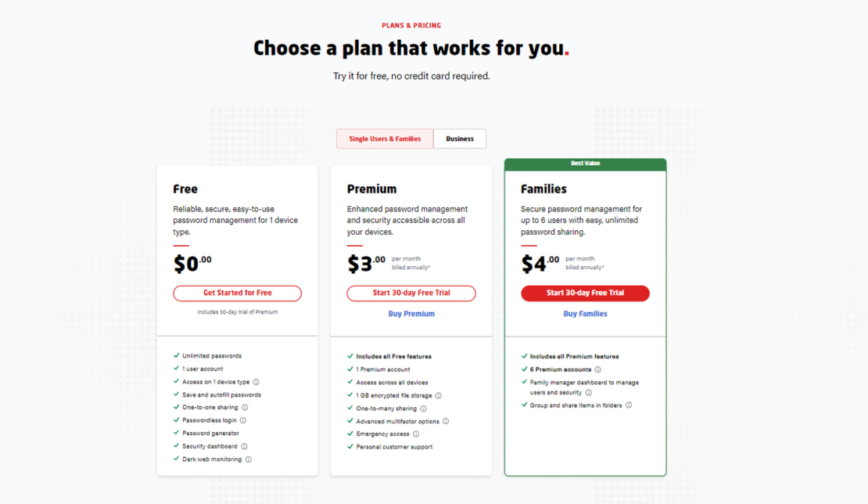Click info icon beside Access on 1 device type
Viewport: 868px width, 504px height.
(256, 382)
